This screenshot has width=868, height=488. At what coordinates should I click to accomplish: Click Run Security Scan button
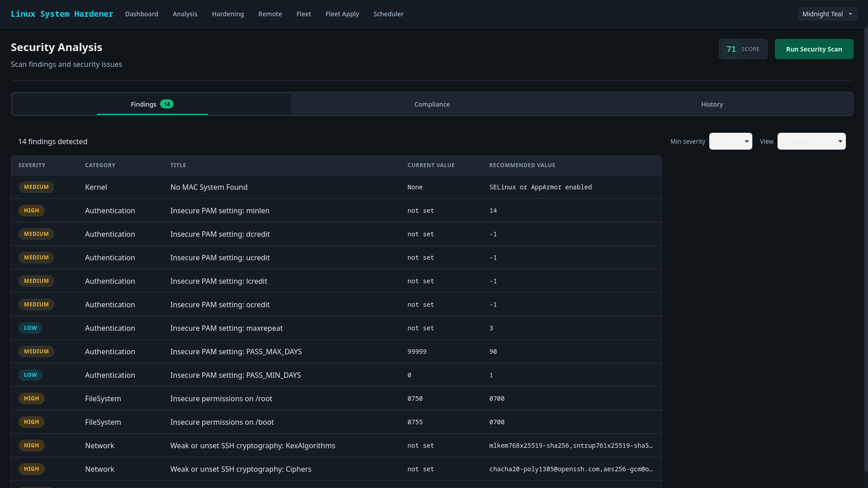click(x=814, y=49)
